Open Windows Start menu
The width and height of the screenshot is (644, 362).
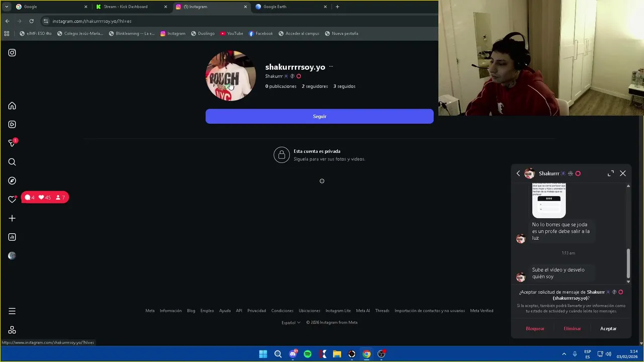[263, 354]
